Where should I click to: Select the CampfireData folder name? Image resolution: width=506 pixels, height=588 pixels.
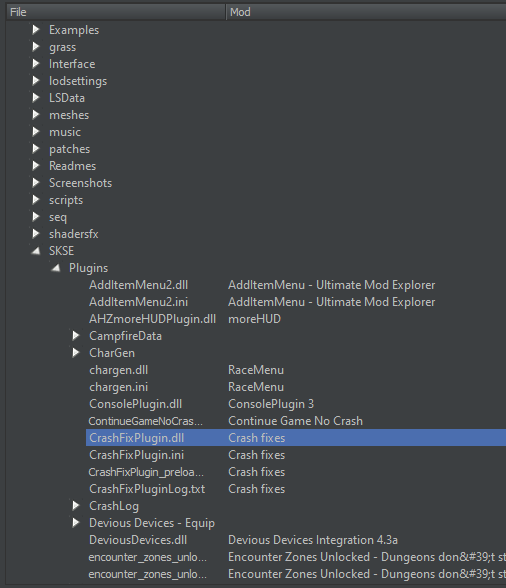click(125, 336)
